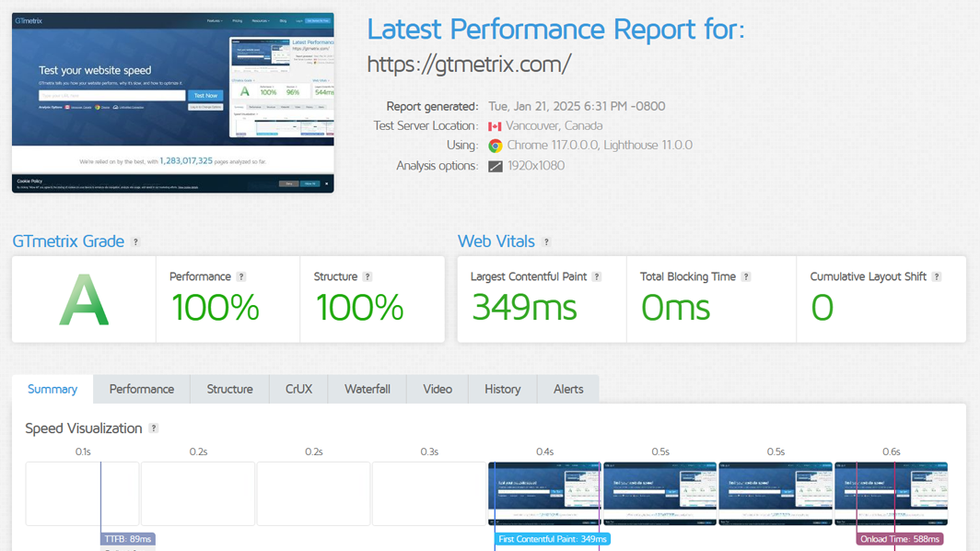Switch to the Waterfall tab

367,389
